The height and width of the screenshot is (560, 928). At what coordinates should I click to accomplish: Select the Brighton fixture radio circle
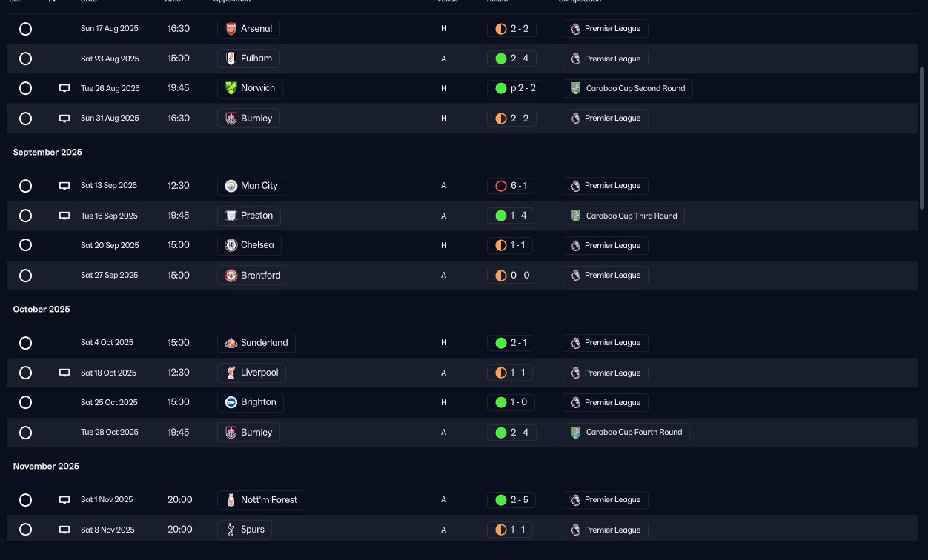(25, 402)
